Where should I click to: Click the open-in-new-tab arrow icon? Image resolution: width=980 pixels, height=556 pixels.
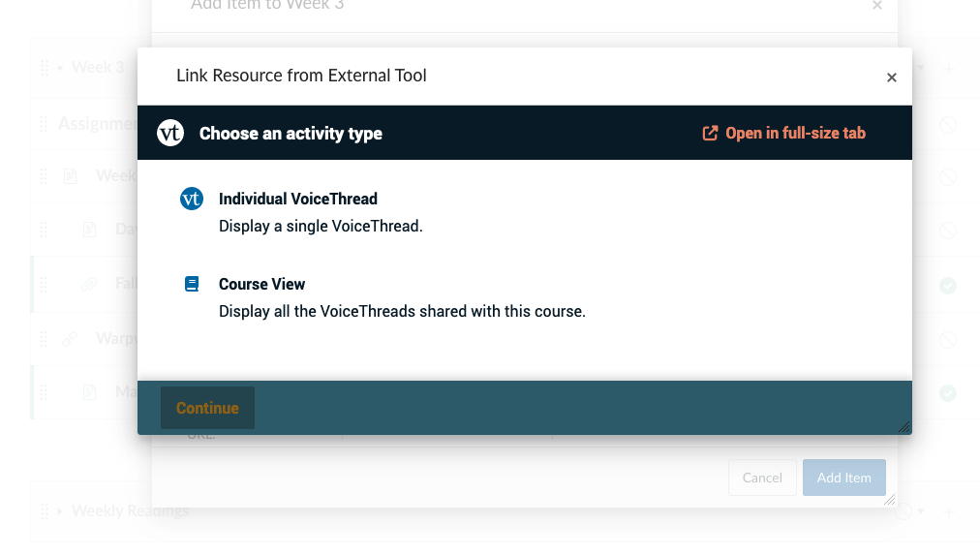(710, 134)
